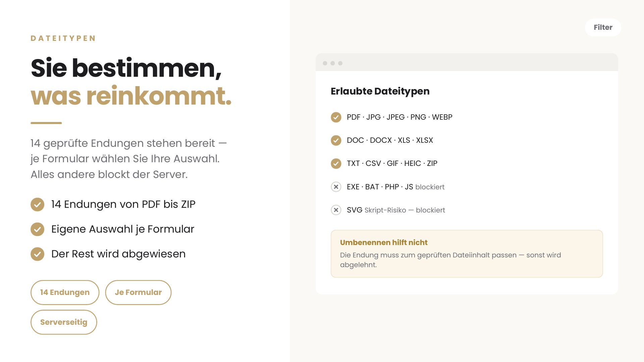
Task: Toggle checkmark for PDF JPG JPEG PNG WEBP
Action: (336, 117)
